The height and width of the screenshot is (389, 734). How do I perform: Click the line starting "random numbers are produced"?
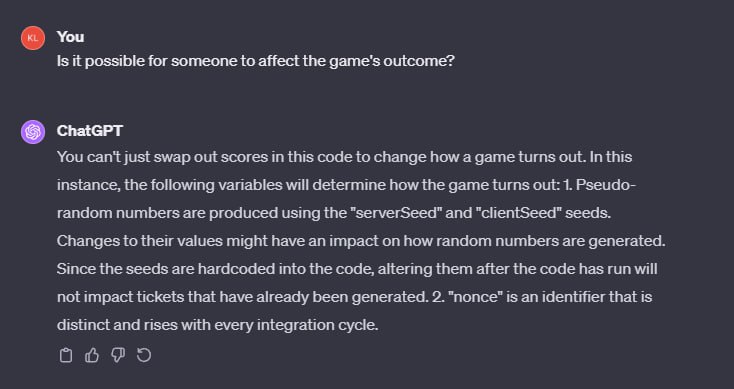coord(334,213)
